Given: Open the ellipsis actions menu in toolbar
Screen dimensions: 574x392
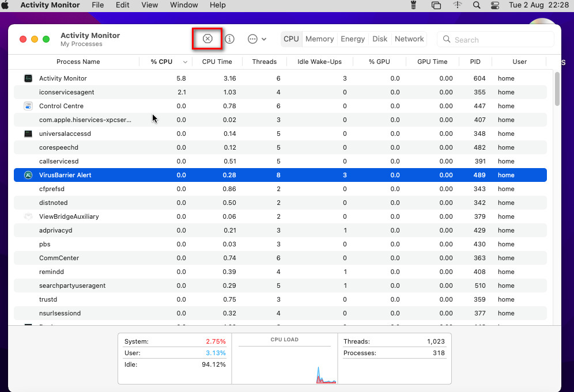Looking at the screenshot, I should click(256, 39).
